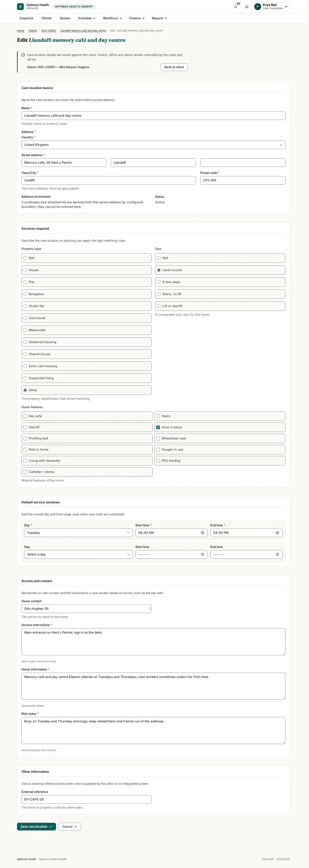Click the Optimus Health logo
This screenshot has height=868, width=309.
point(20,6)
